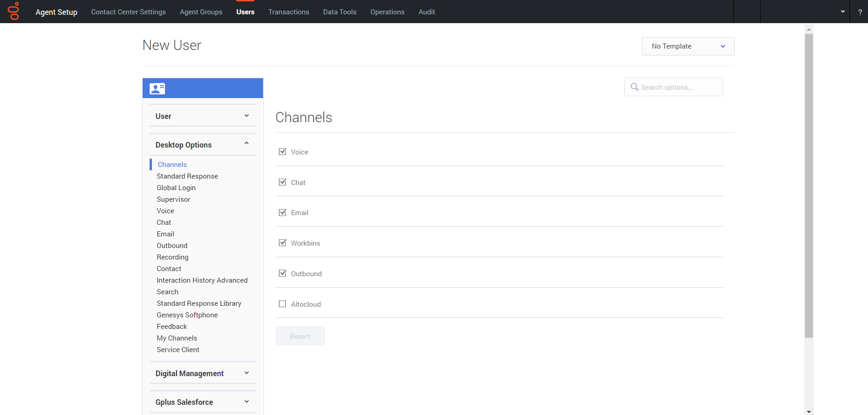Click the scrollbar down arrow
Screen dimensions: 868x415
(809, 411)
